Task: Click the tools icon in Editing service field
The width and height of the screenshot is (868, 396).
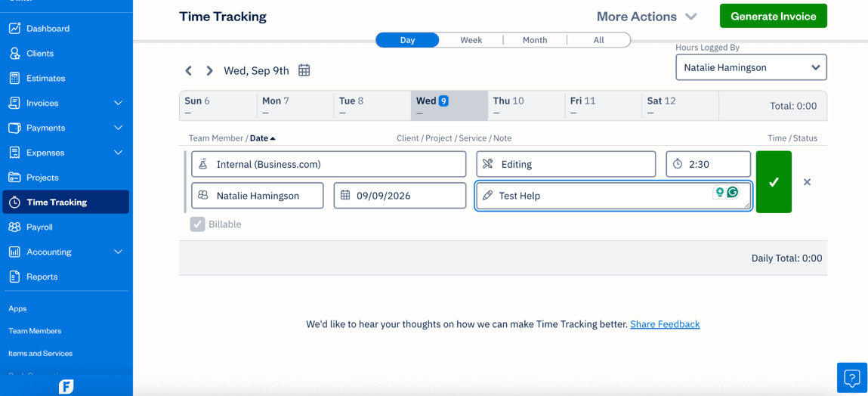Action: point(488,164)
